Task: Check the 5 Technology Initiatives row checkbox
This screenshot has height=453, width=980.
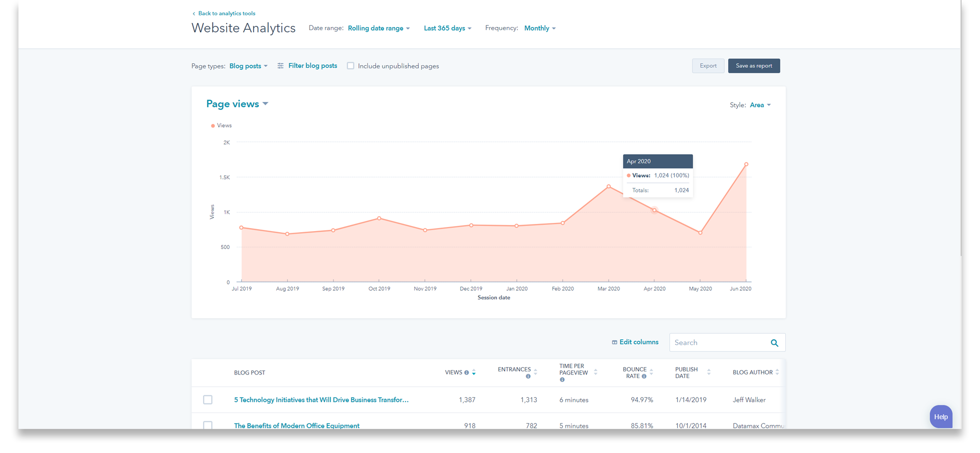Action: click(208, 399)
